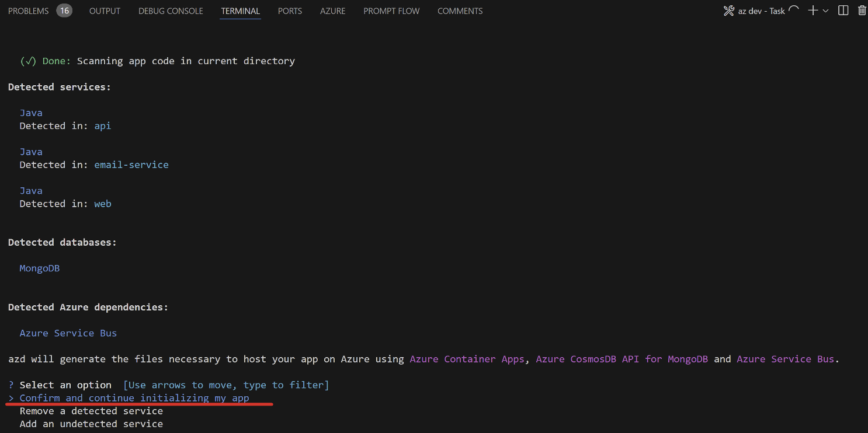The image size is (868, 433).
Task: View the COMMENTS tab
Action: (x=460, y=11)
